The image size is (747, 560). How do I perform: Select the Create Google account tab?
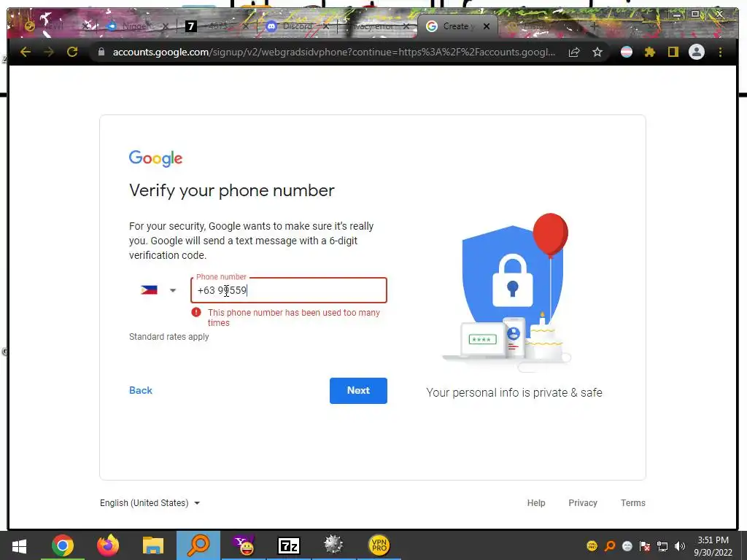457,26
